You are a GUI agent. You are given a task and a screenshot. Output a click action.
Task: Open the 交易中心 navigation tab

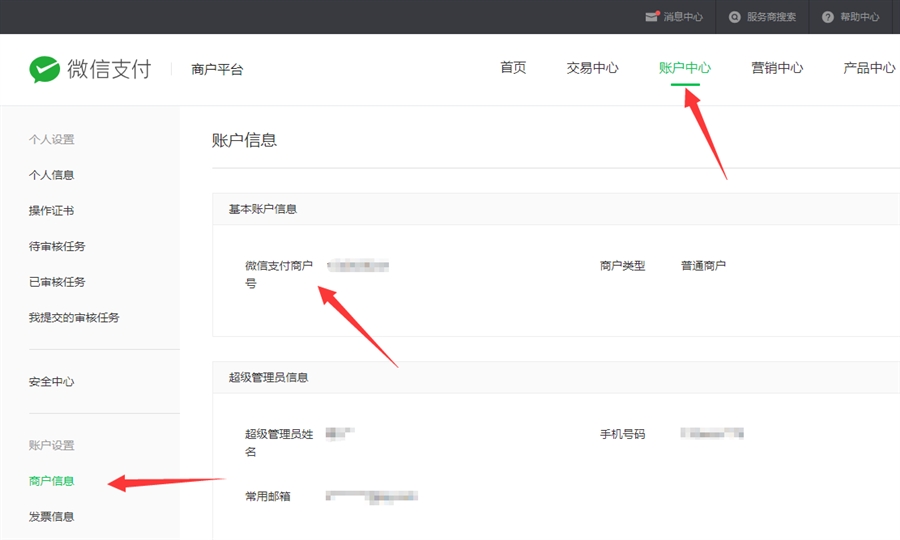[592, 68]
